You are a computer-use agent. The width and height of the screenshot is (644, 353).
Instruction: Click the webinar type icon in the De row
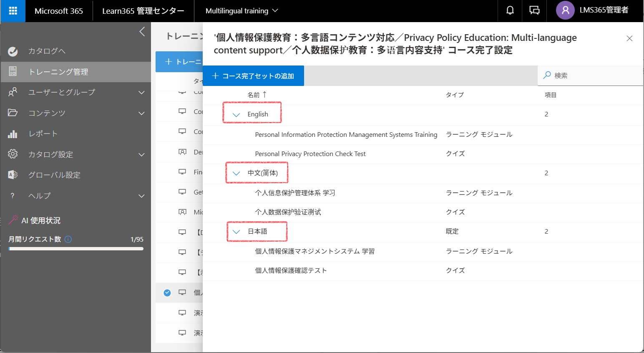[182, 152]
